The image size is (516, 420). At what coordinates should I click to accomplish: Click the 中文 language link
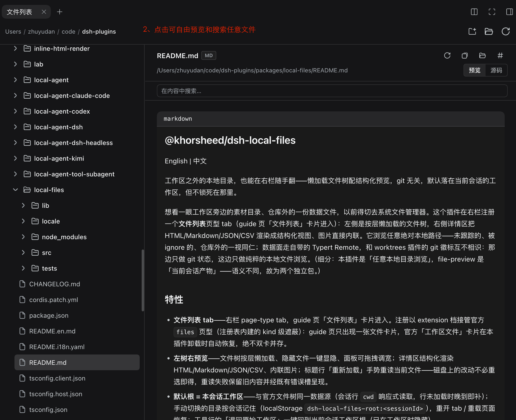coord(200,161)
